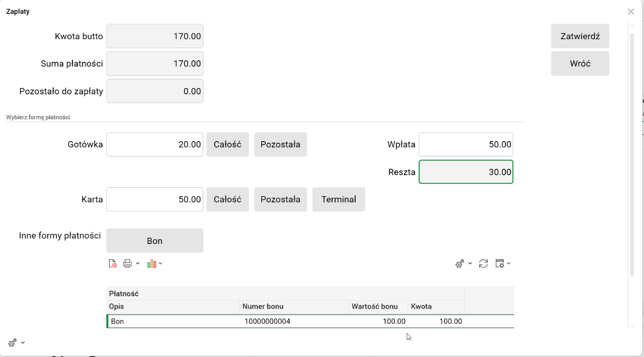Expand the printer icon dropdown arrow
This screenshot has width=644, height=357.
(x=138, y=264)
